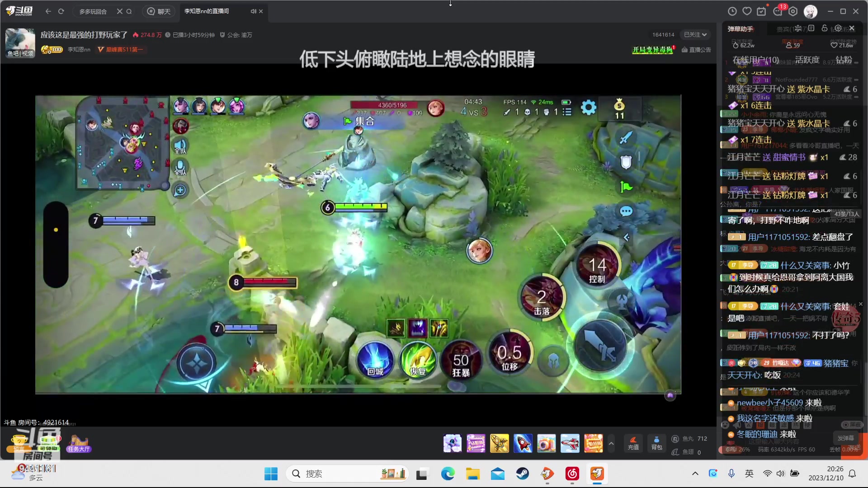Tap the 击落 skill button
This screenshot has height=488, width=868.
[542, 297]
